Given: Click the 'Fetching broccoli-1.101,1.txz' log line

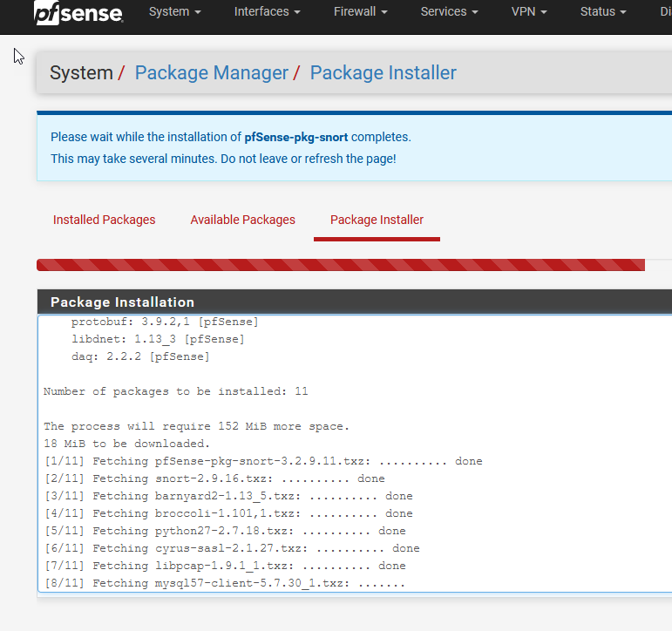Looking at the screenshot, I should point(229,513).
